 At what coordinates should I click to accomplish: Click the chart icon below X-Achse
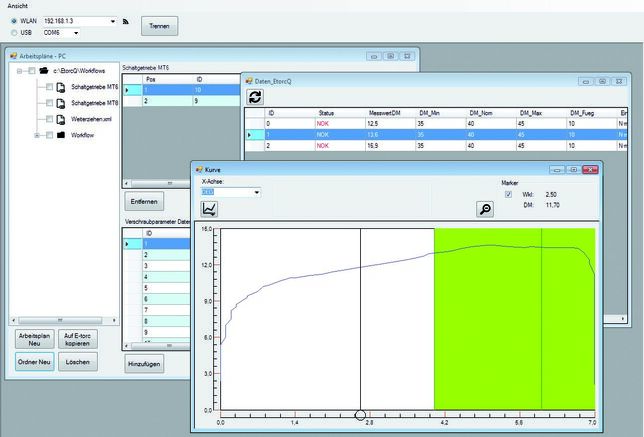210,208
